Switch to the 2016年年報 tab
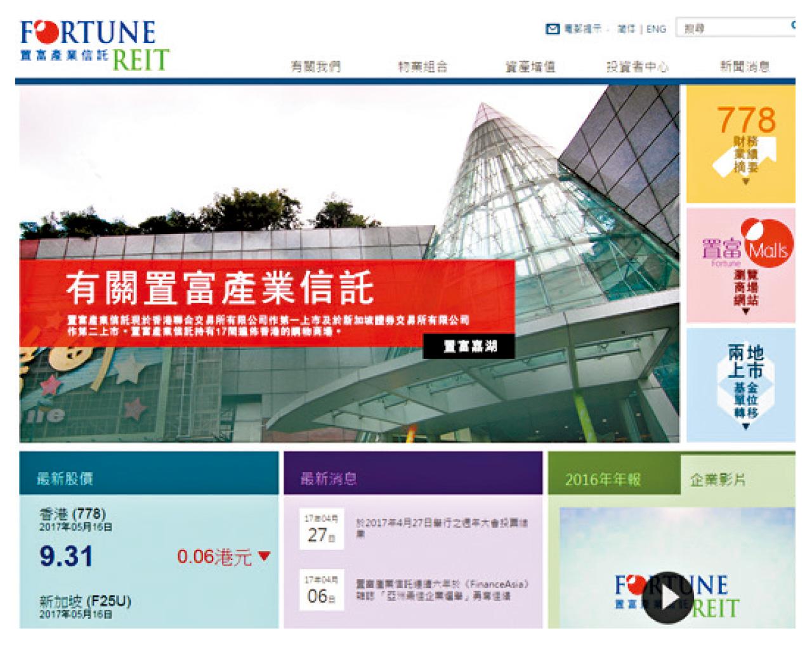This screenshot has height=645, width=812. point(603,479)
